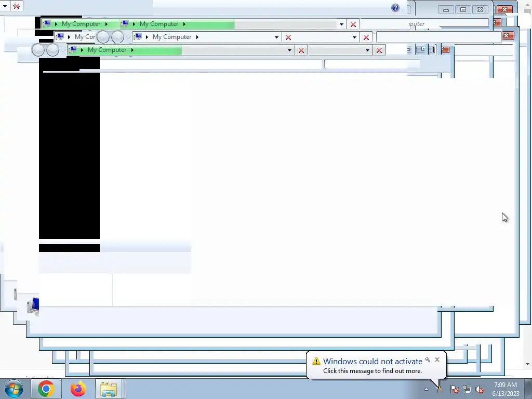Click the grey maximize button in the top-right window controls
This screenshot has width=532, height=399.
pyautogui.click(x=463, y=9)
